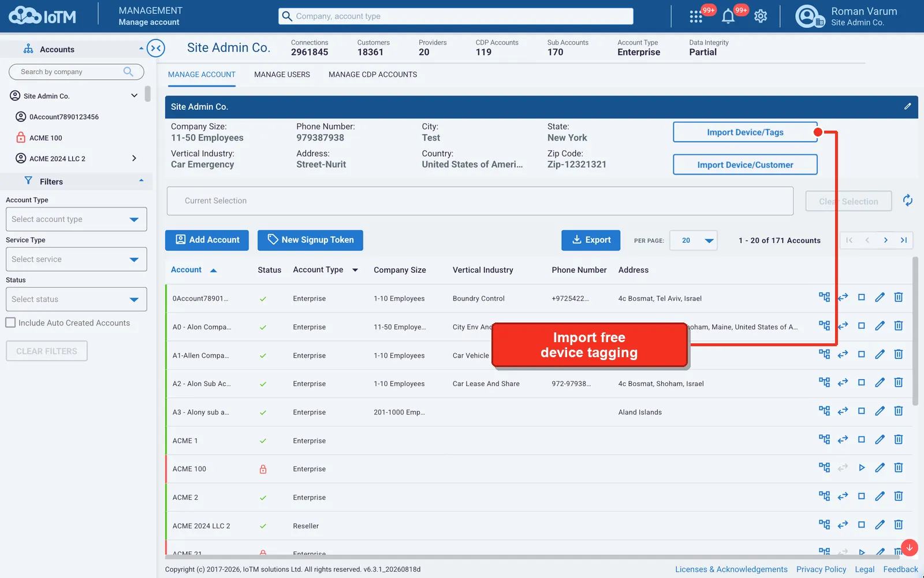Focus the Search by company field
Screen dimensions: 924x578
pos(76,72)
